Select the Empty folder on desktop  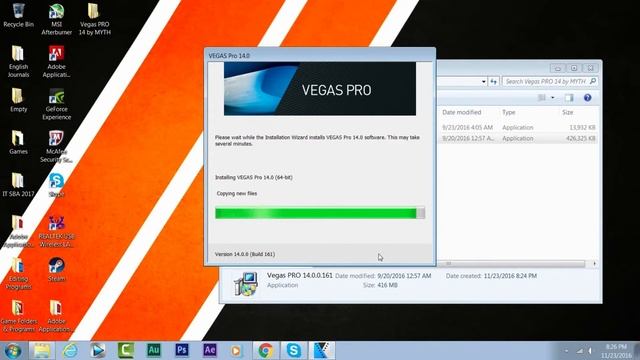pyautogui.click(x=18, y=100)
